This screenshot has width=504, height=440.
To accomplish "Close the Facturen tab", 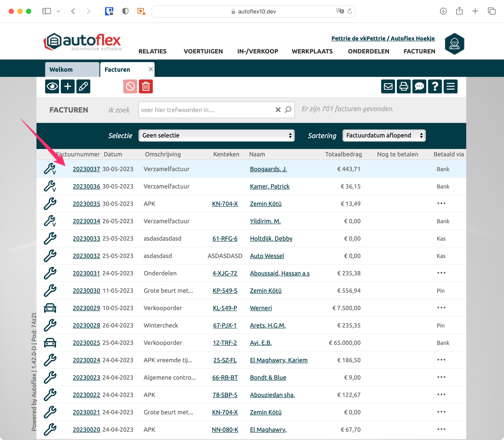I will click(x=151, y=69).
